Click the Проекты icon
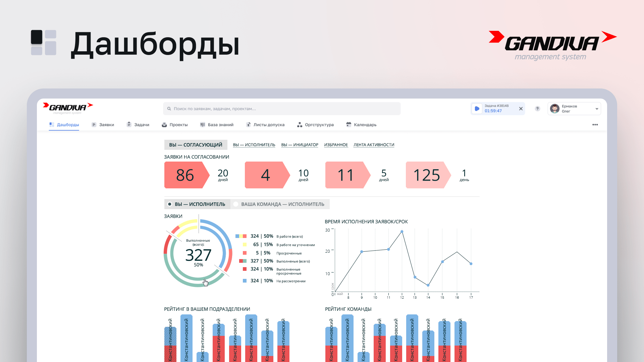Image resolution: width=644 pixels, height=362 pixels. [164, 125]
